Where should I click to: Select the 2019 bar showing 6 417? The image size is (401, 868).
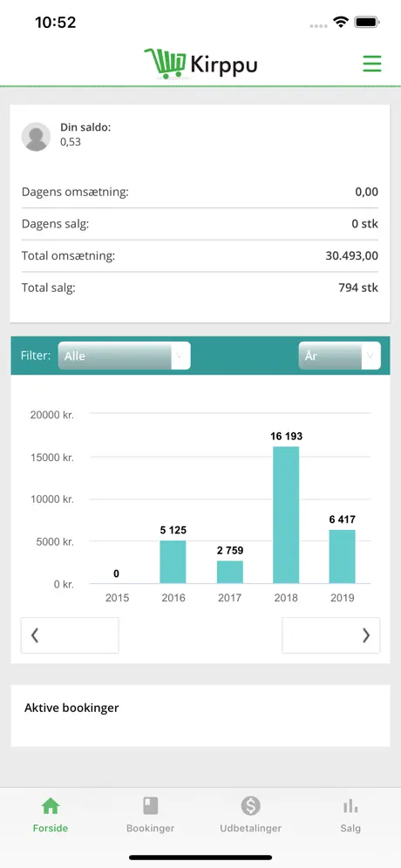[x=343, y=556]
